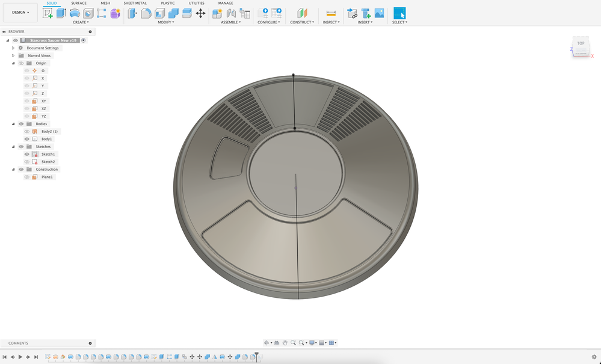Screen dimensions: 601x364
Task: Click the Pan hand icon in navigation bar
Action: pyautogui.click(x=285, y=343)
